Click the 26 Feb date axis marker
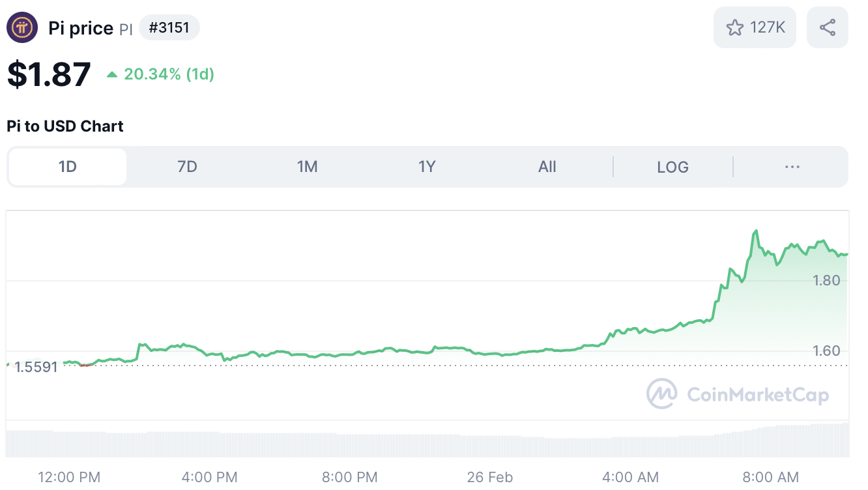Viewport: 868px width, 490px height. [x=489, y=477]
